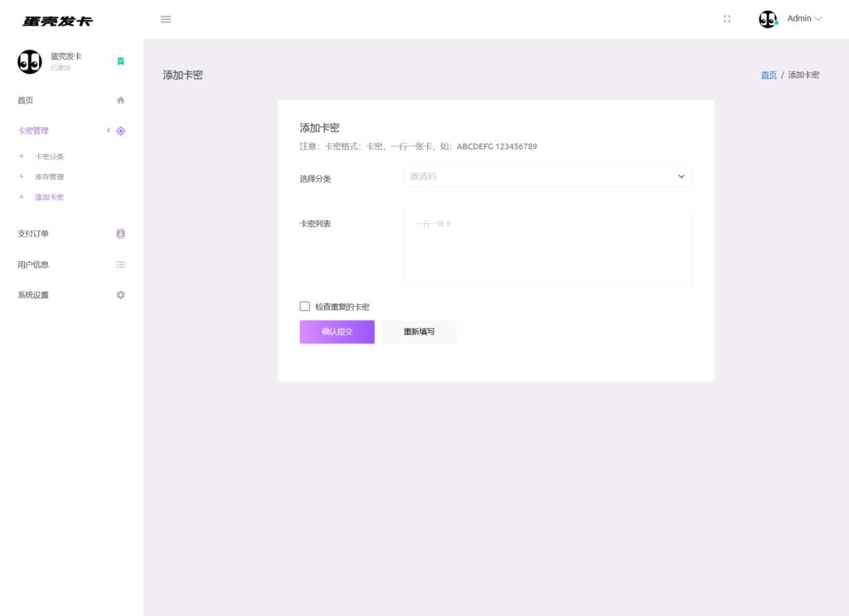Viewport: 849px width, 616px height.
Task: Click the list icon beside 用户信息
Action: coord(120,264)
